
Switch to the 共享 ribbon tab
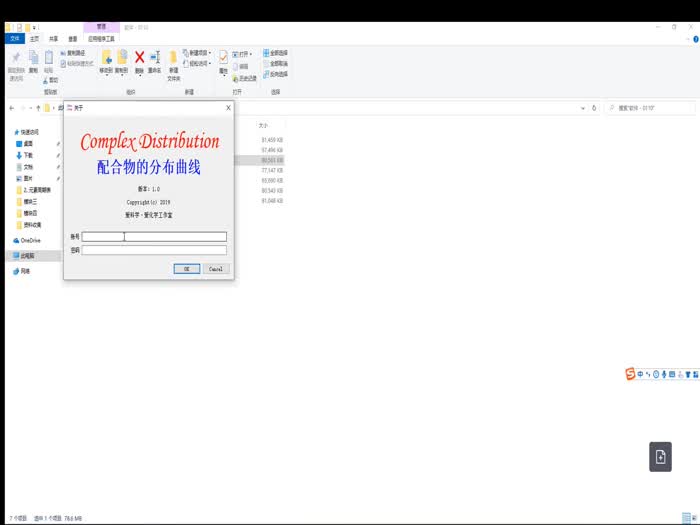click(x=53, y=38)
